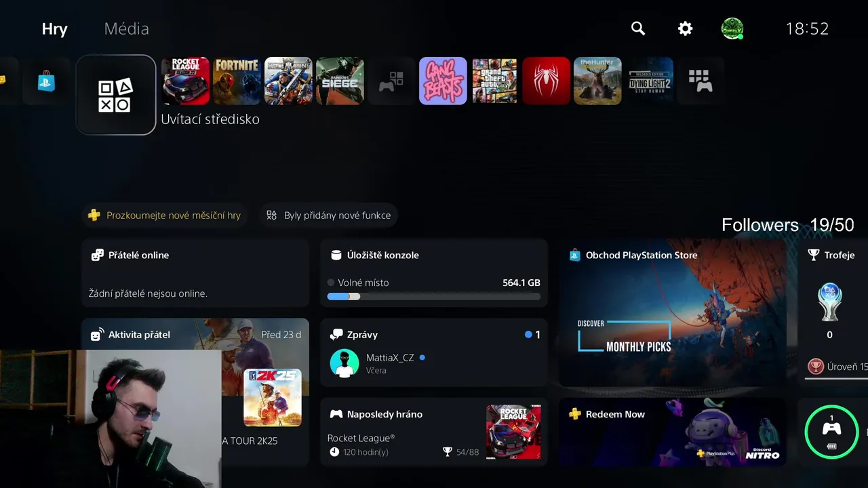Switch to the Hry tab
The image size is (868, 488).
click(54, 29)
